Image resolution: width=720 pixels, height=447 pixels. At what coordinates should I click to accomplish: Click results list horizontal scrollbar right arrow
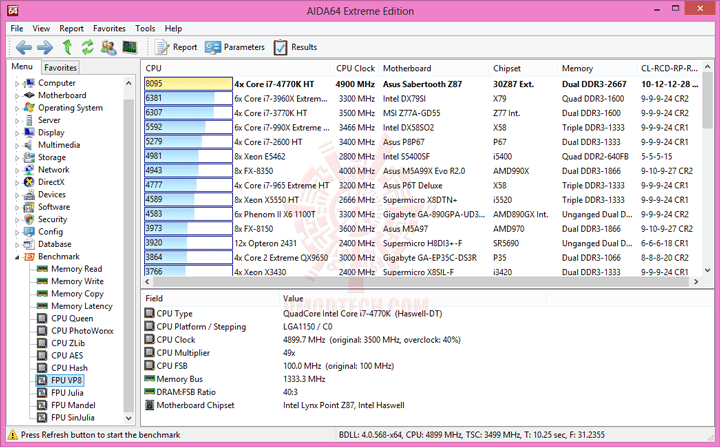[x=696, y=281]
